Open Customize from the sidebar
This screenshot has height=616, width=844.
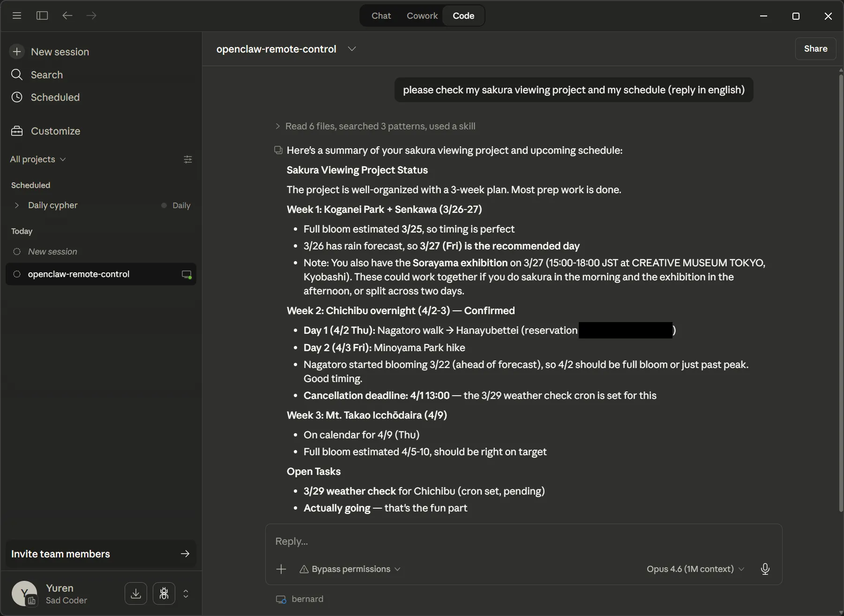tap(55, 131)
